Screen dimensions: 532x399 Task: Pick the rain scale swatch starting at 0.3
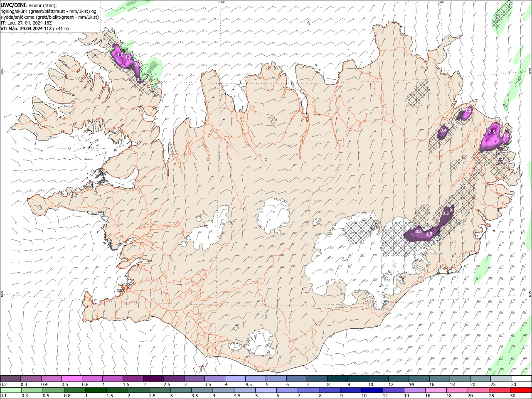(x=32, y=390)
